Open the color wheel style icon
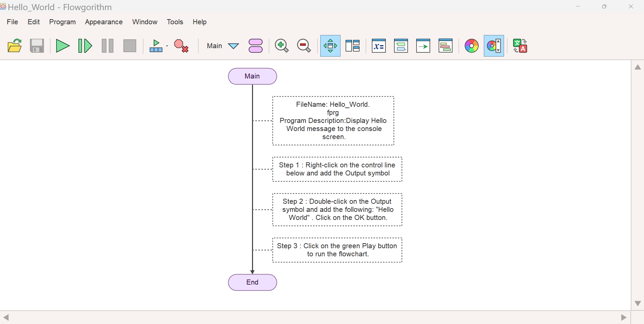The image size is (644, 324). [x=471, y=46]
